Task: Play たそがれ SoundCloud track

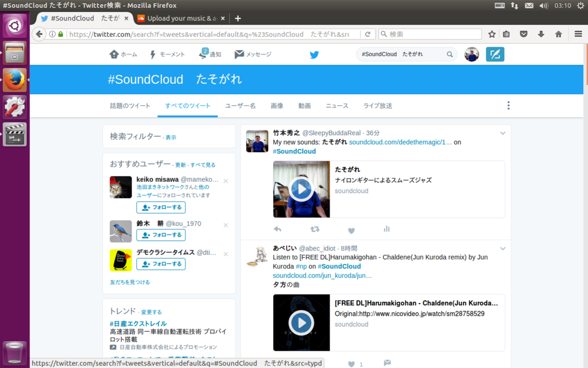Action: (x=301, y=189)
